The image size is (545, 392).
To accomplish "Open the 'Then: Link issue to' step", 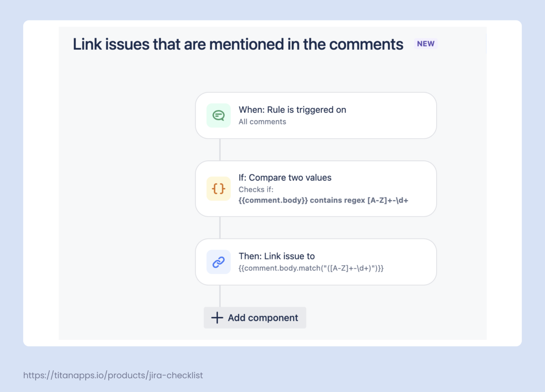I will click(x=276, y=256).
